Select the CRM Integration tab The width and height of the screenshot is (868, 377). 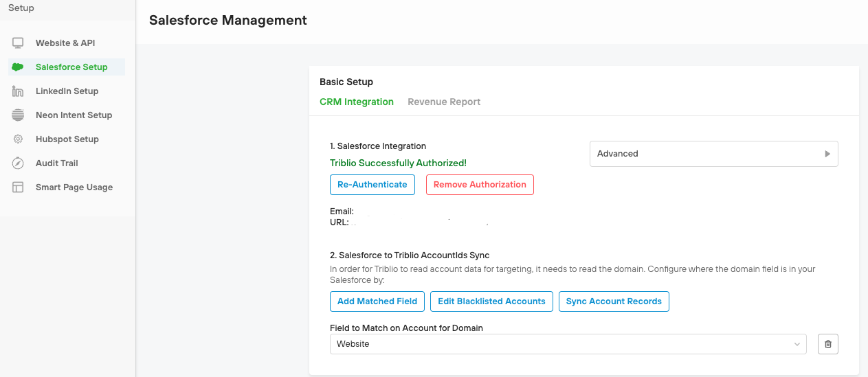pyautogui.click(x=357, y=102)
